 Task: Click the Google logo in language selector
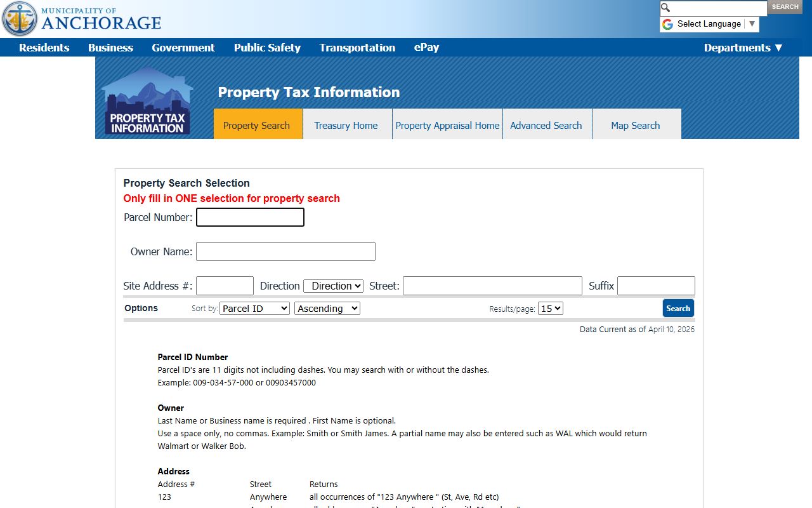(667, 24)
